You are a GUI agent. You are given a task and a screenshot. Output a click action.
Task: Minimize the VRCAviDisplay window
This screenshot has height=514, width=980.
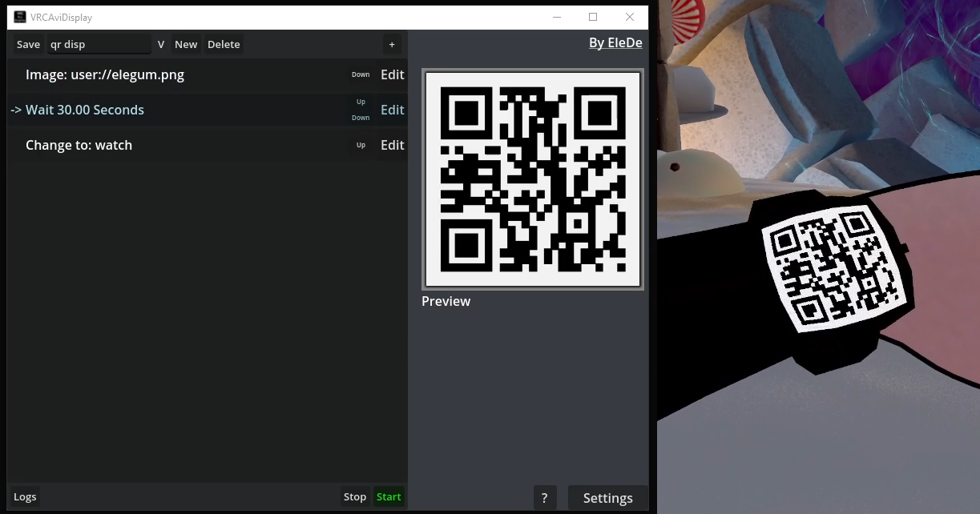[x=556, y=17]
